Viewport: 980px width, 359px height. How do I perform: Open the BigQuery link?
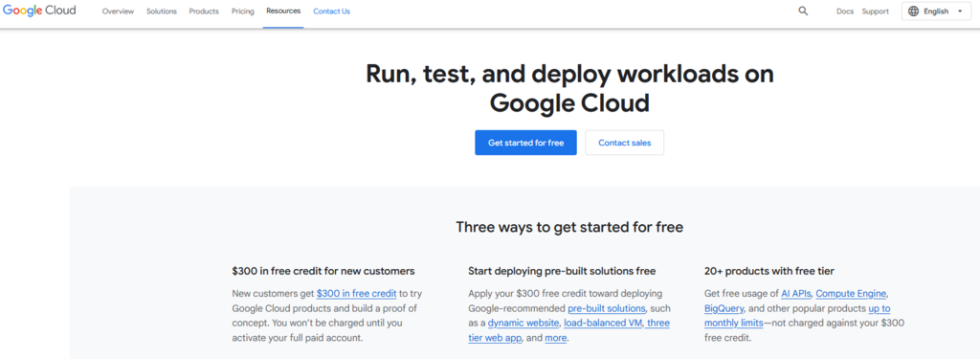click(x=724, y=308)
